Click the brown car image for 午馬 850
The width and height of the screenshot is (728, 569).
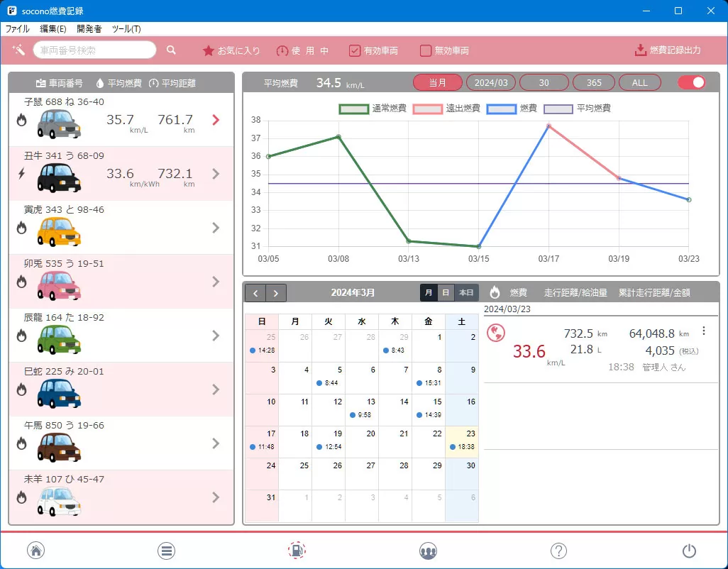tap(59, 447)
